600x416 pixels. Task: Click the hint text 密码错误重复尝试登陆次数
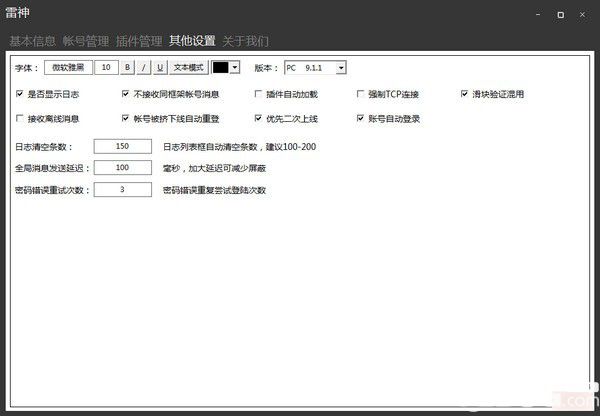214,190
